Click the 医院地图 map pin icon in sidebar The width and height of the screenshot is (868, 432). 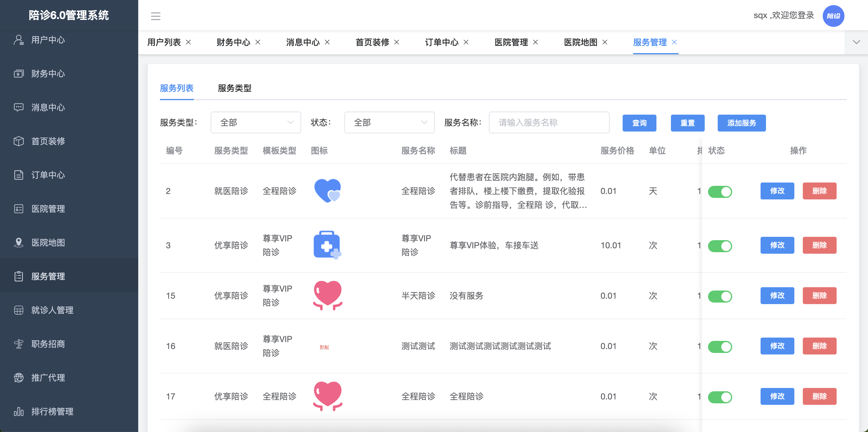click(x=18, y=243)
